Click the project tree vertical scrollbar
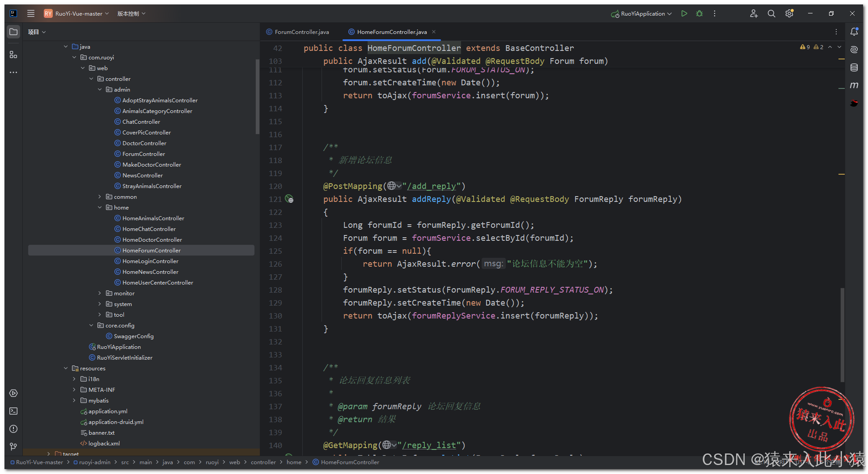Screen dimensions: 868x474 pos(257,96)
